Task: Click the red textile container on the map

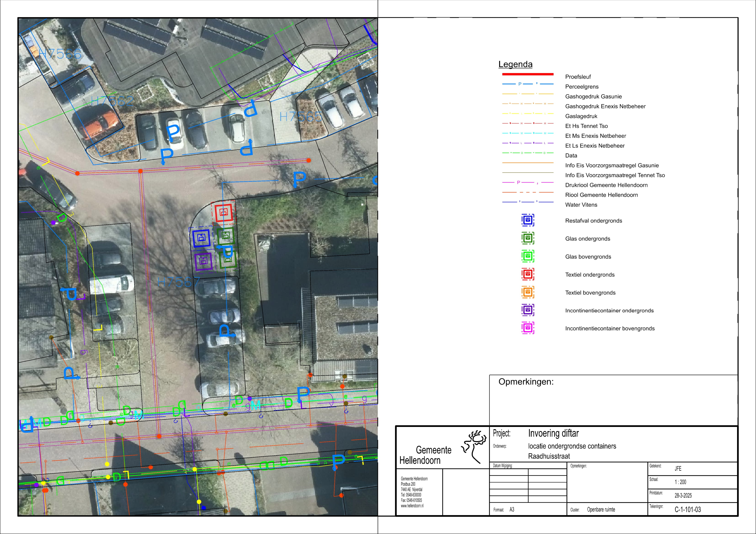Action: pos(224,213)
